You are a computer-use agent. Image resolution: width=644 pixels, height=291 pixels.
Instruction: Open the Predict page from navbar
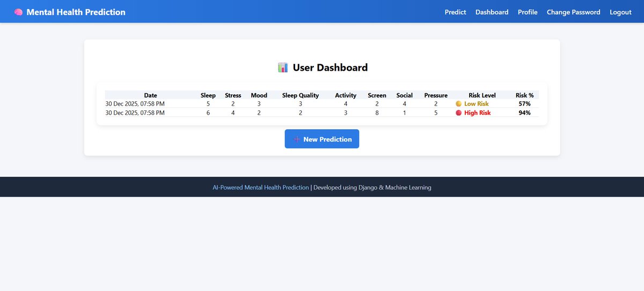[456, 12]
